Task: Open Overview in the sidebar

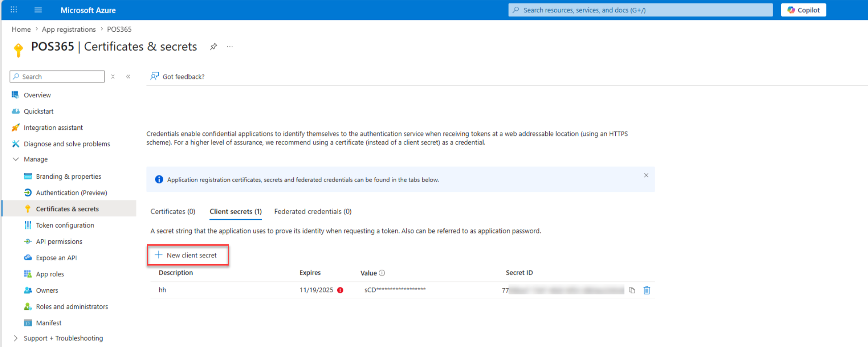Action: (37, 95)
